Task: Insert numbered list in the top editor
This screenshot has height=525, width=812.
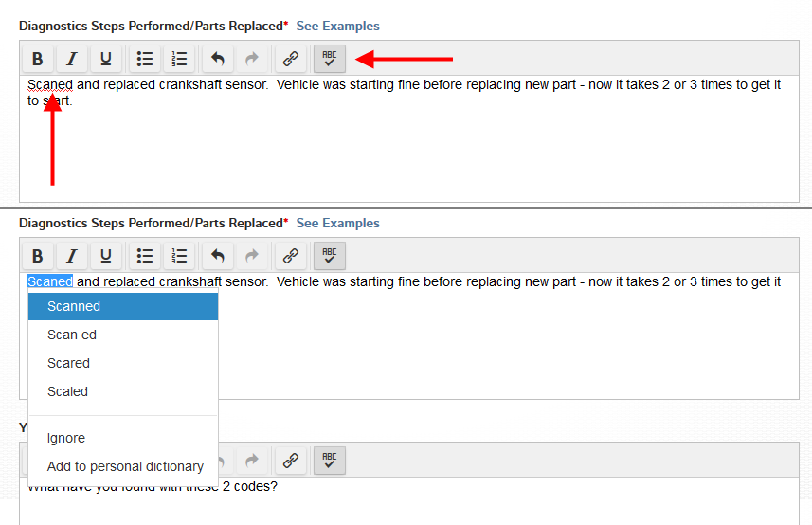Action: [179, 59]
